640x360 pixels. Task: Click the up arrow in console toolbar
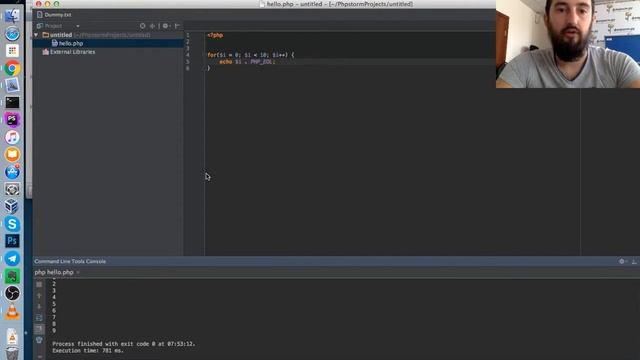coord(39,296)
